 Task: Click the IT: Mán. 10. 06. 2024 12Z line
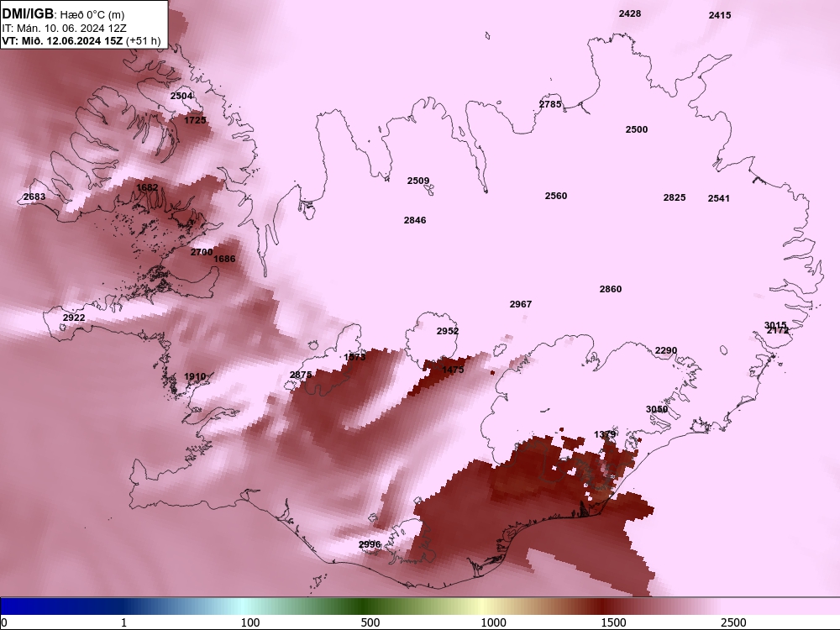tap(65, 28)
